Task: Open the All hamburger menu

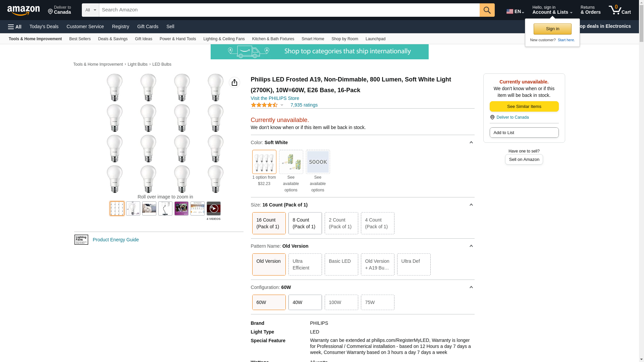Action: click(15, 26)
